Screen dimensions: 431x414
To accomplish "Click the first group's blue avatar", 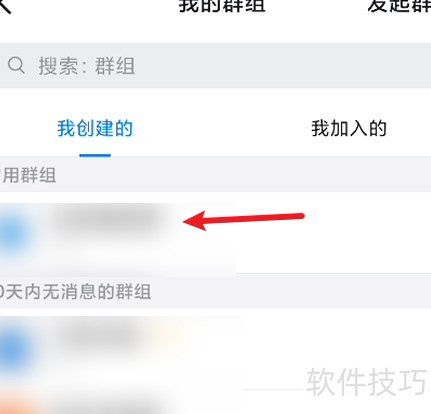I will [14, 234].
